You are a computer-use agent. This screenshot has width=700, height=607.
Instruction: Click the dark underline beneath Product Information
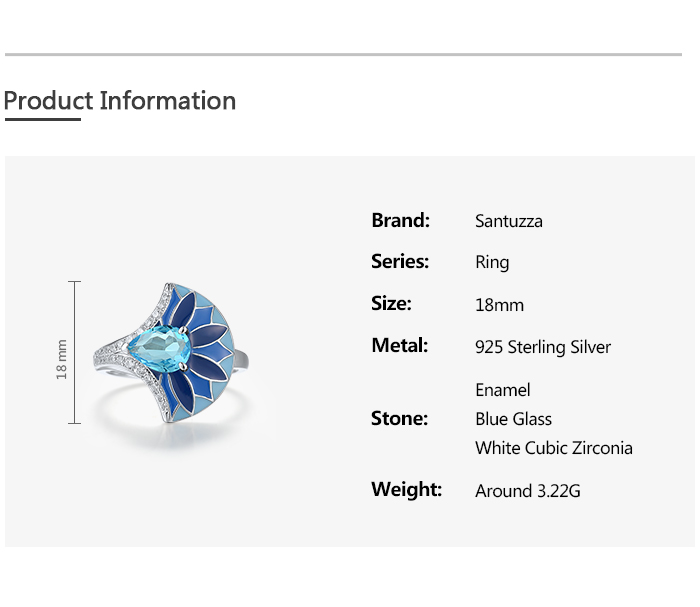(42, 120)
